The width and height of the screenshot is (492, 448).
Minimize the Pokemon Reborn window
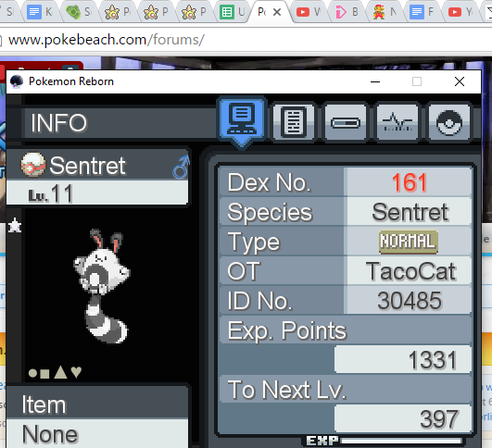point(375,81)
